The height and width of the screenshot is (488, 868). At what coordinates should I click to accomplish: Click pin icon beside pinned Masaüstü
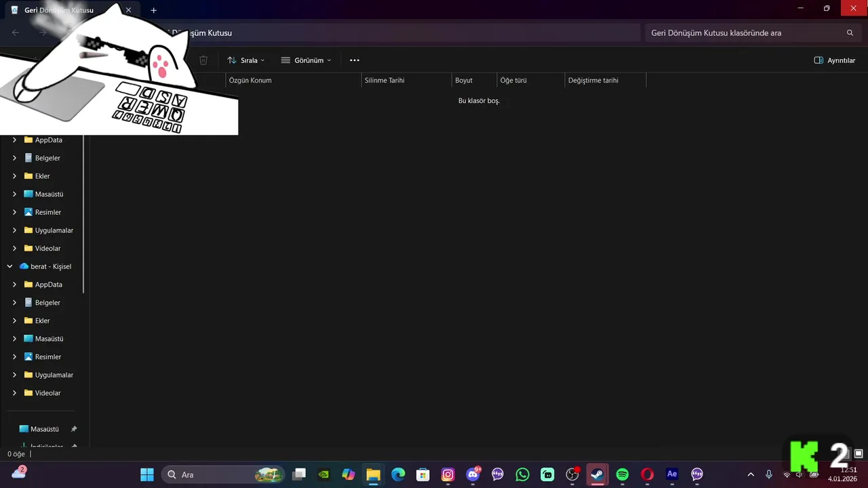[x=74, y=429]
